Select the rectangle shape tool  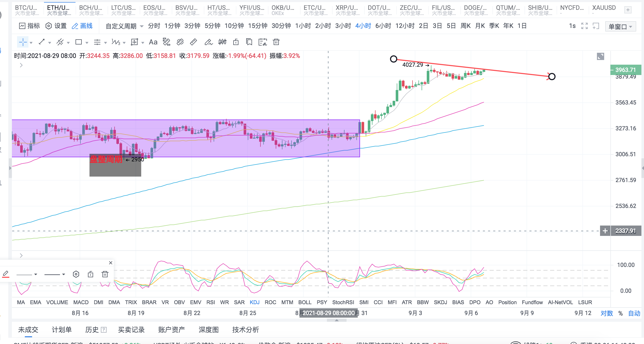(x=79, y=42)
